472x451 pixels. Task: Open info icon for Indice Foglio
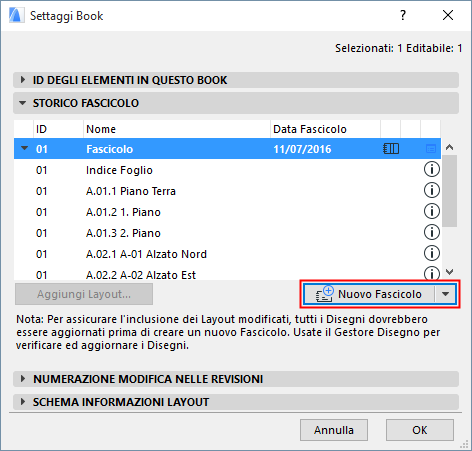click(x=432, y=169)
